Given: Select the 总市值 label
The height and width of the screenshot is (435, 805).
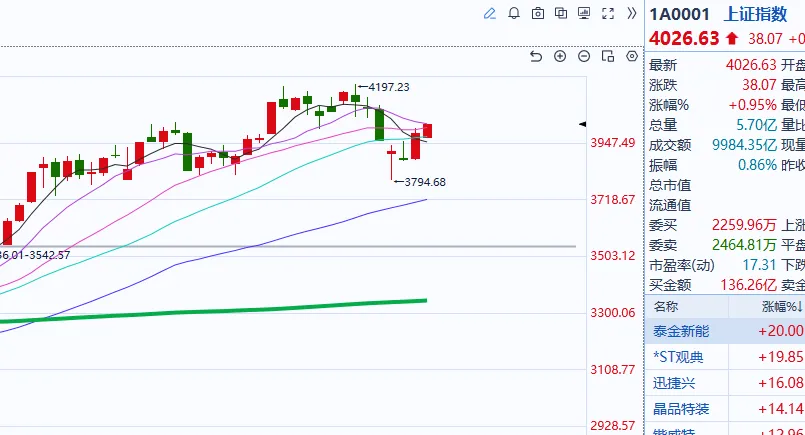Looking at the screenshot, I should (670, 185).
